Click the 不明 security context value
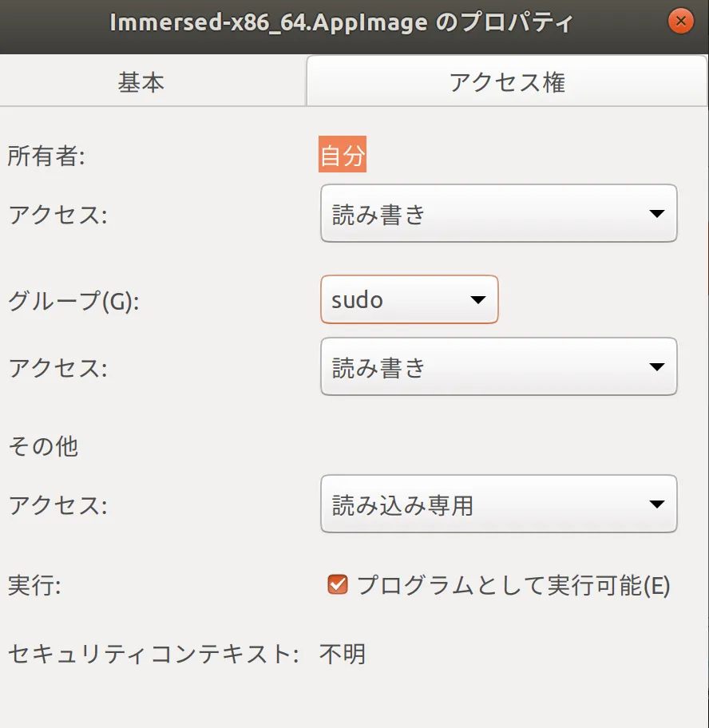This screenshot has height=728, width=709. 343,654
